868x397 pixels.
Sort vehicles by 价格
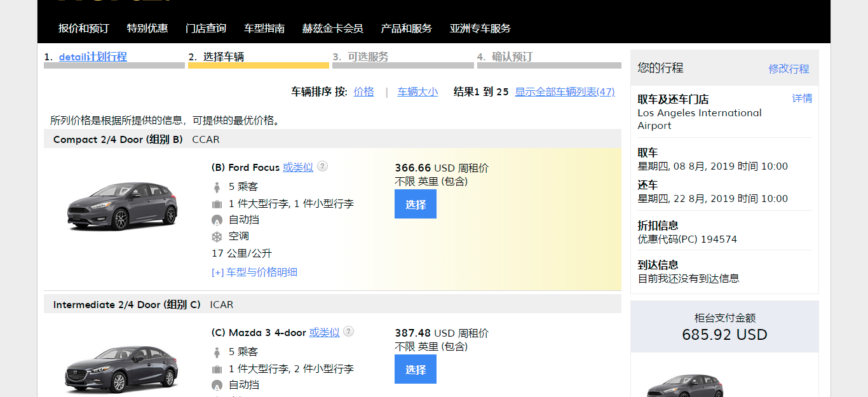tap(363, 91)
